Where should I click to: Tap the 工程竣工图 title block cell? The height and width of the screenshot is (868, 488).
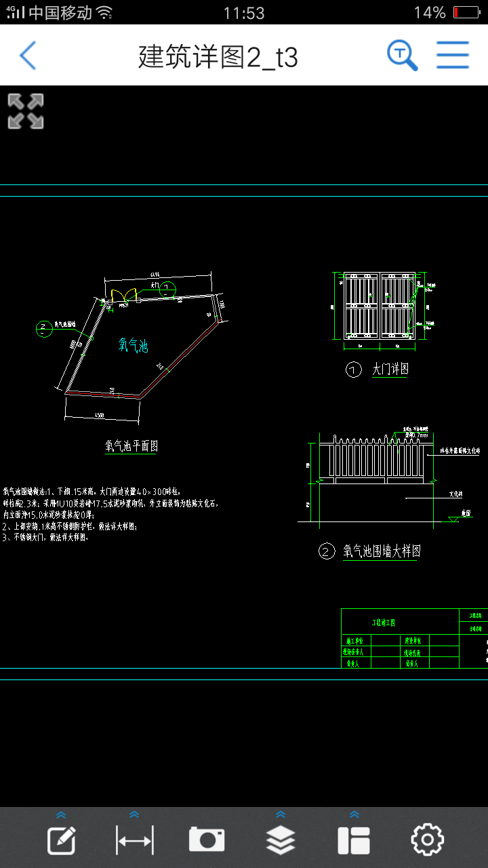pyautogui.click(x=384, y=623)
